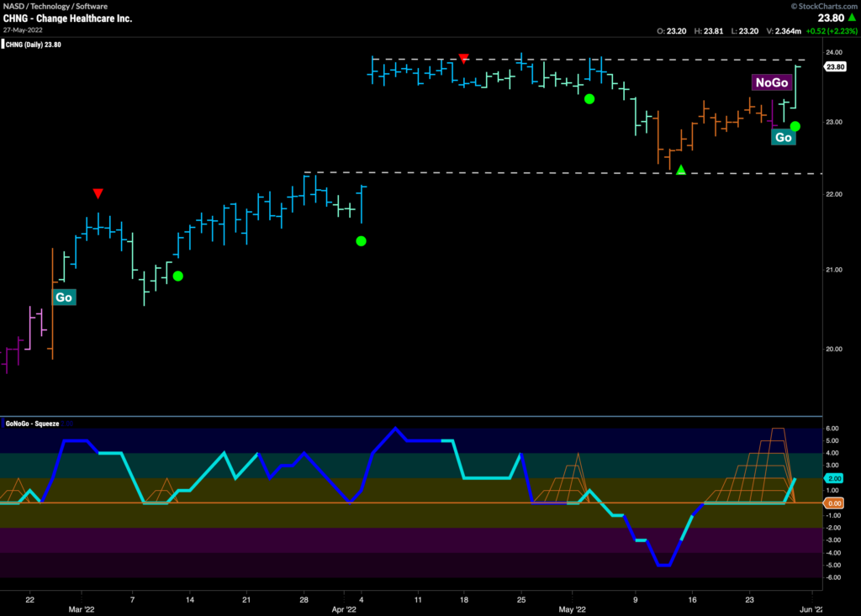861x616 pixels.
Task: Click the red down-triangle marker in early March
Action: point(98,193)
